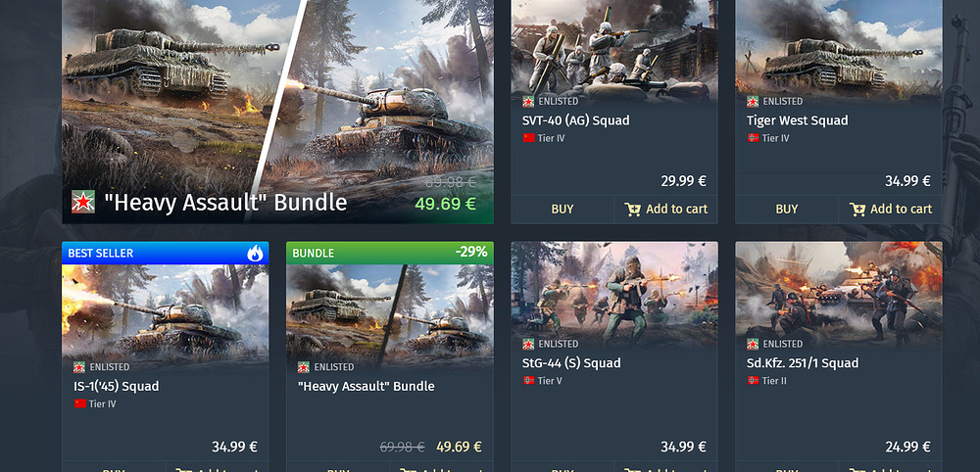Select the large Heavy Assault Bundle banner
Viewport: 980px width, 472px height.
coord(277,111)
